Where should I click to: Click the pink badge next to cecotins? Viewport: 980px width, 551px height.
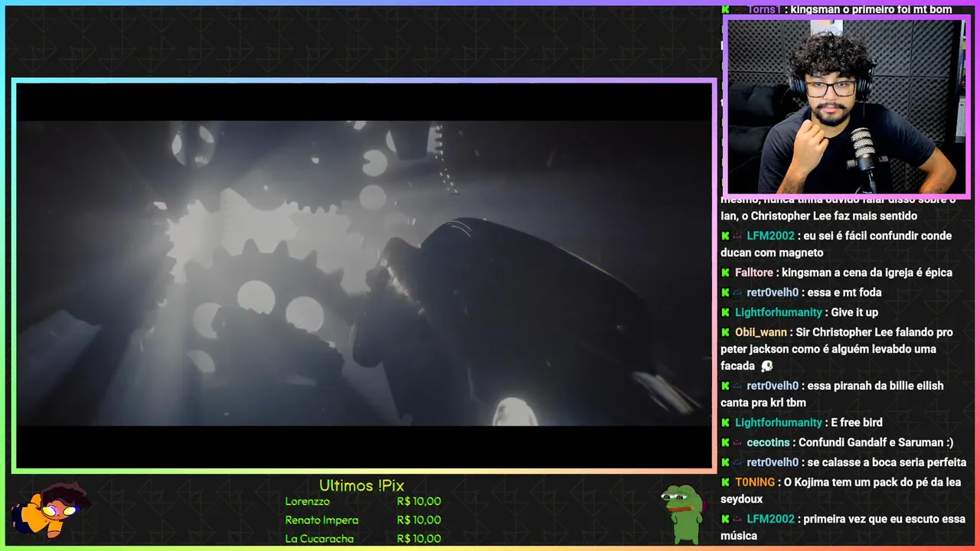(737, 442)
